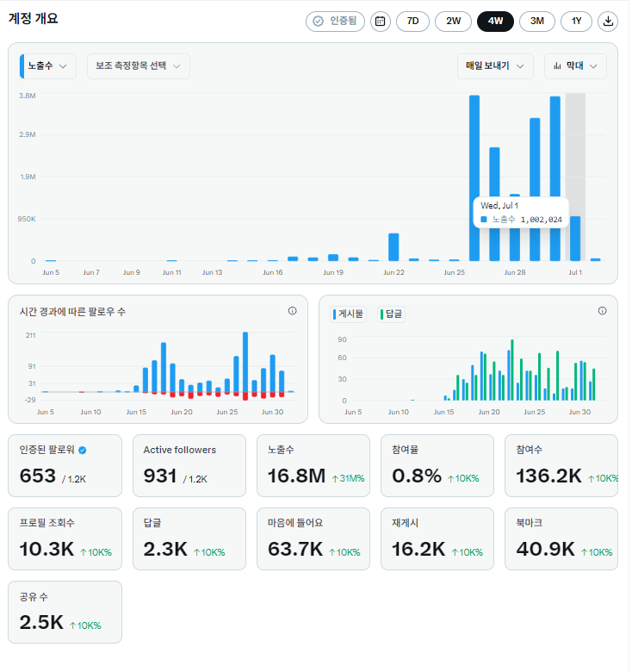Open the 노출수 metric dropdown
Viewport: 632px width, 672px height.
48,66
